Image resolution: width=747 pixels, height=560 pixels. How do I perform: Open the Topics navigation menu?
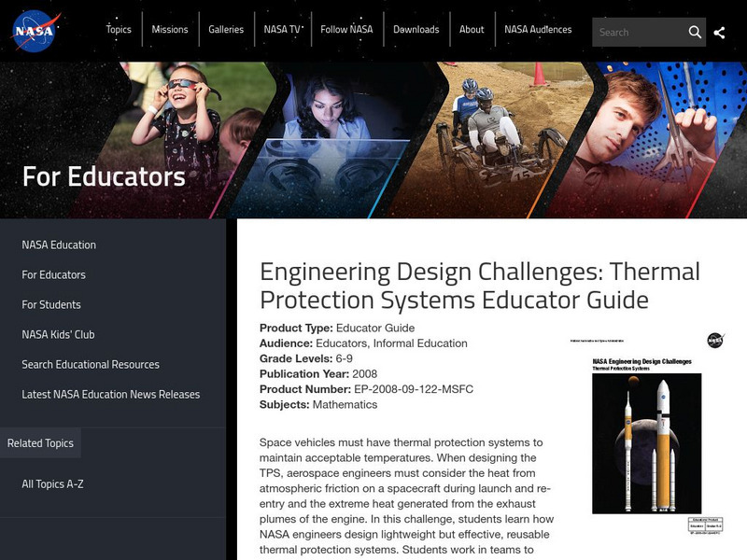click(x=120, y=29)
